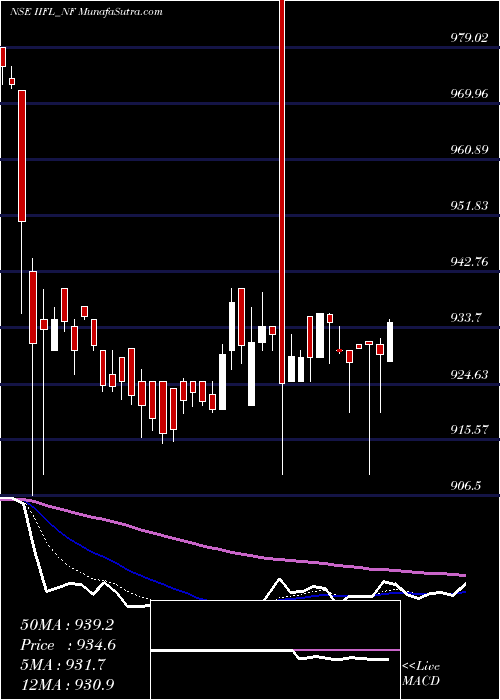Click the 951.83 price axis label
This screenshot has height=700, width=500.
click(x=468, y=206)
